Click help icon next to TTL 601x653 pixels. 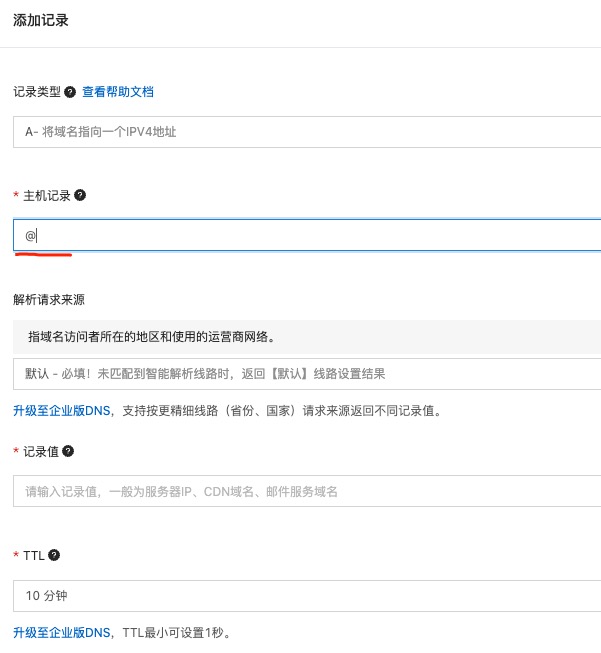click(54, 555)
